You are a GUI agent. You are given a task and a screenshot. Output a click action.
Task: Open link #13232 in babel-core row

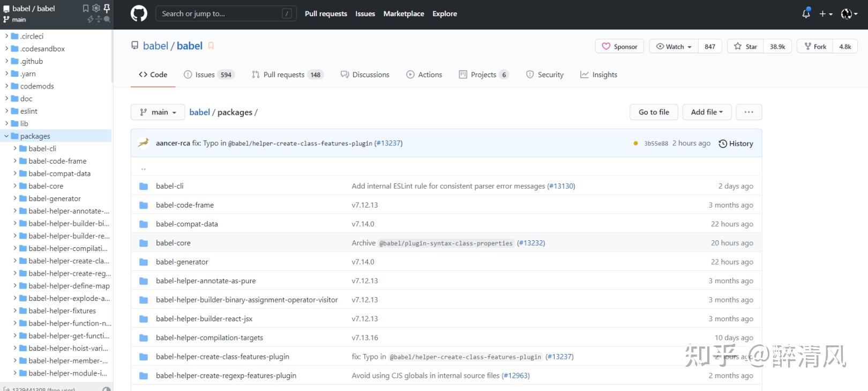(x=531, y=243)
